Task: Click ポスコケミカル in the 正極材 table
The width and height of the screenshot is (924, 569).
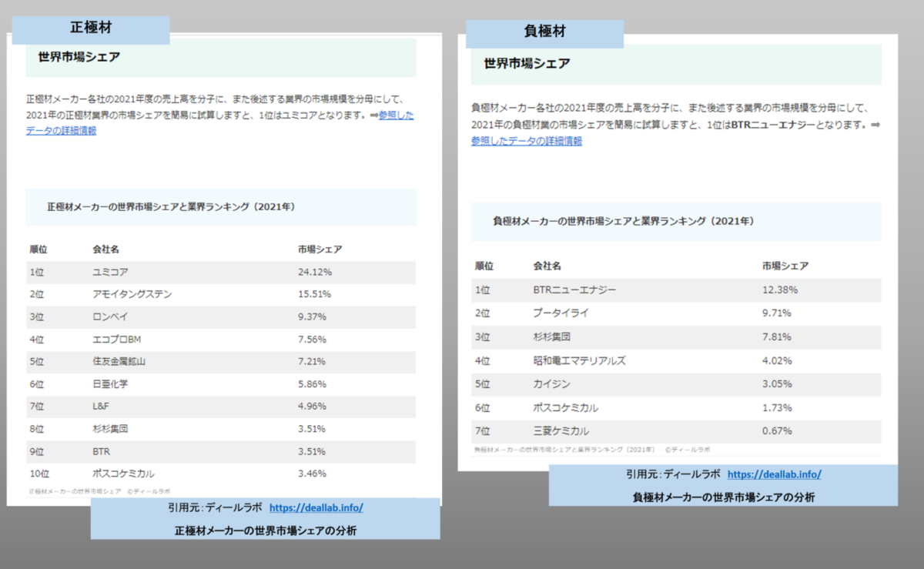Action: (x=123, y=473)
